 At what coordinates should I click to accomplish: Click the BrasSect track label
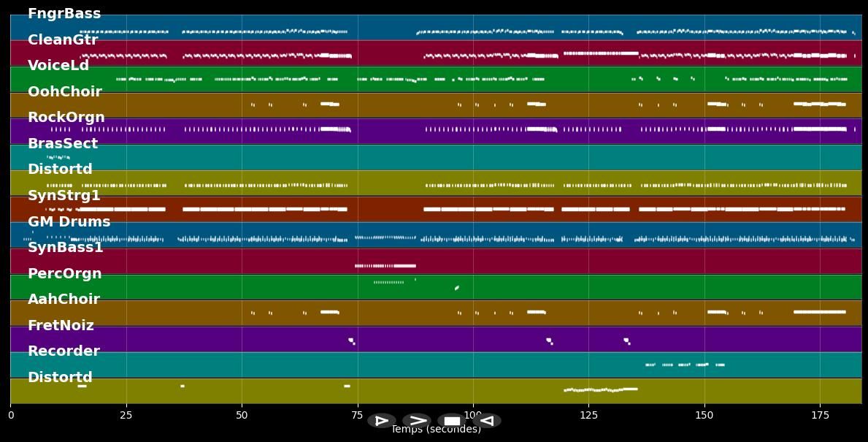63,144
